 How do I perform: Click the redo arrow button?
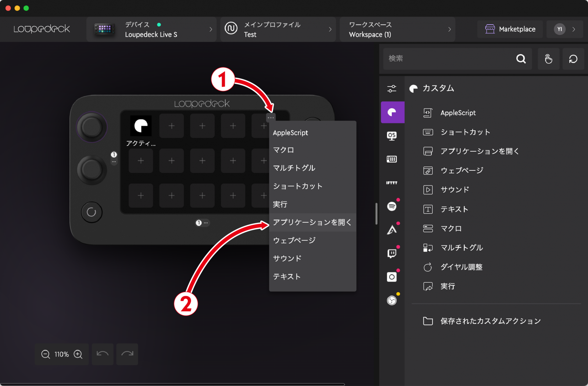pos(127,354)
